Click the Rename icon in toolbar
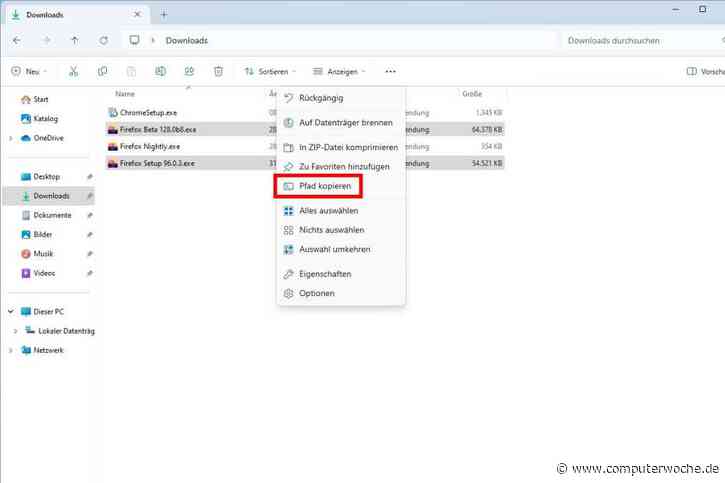 pyautogui.click(x=160, y=71)
